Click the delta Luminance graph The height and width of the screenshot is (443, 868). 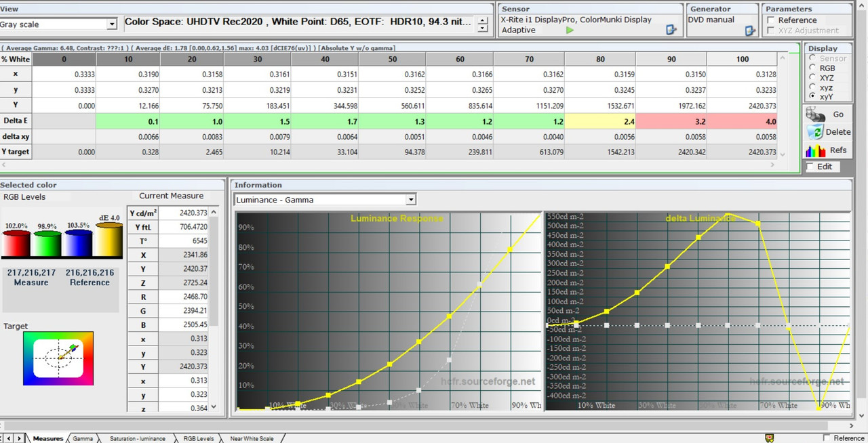pos(698,311)
